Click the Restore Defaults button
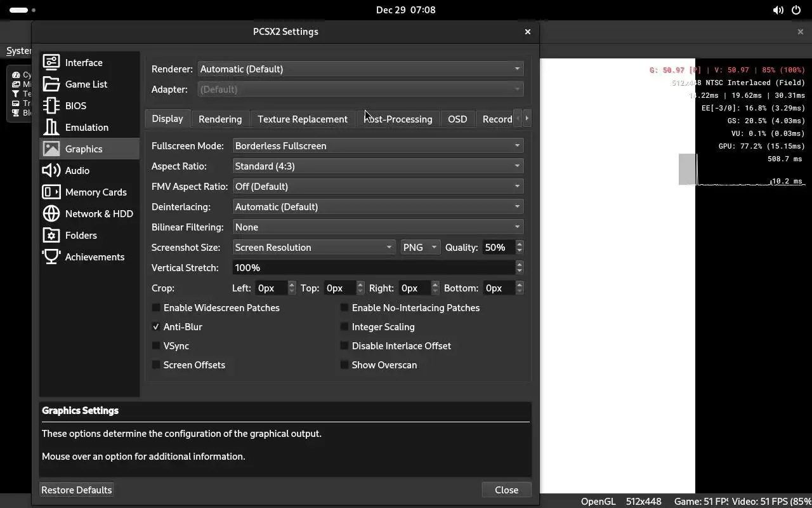Screen dimensions: 812x508 (x=77, y=490)
